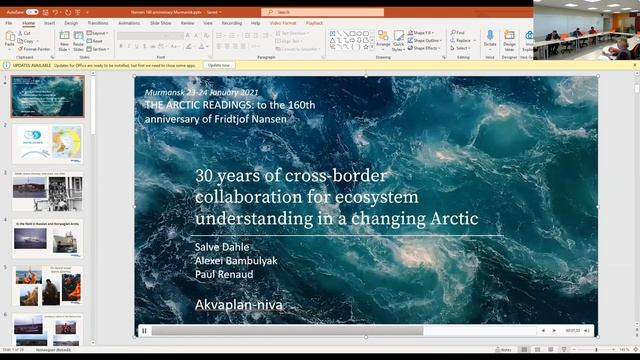Screen dimensions: 640x360
Task: Expand the Copy dropdown arrow
Action: tap(37, 41)
